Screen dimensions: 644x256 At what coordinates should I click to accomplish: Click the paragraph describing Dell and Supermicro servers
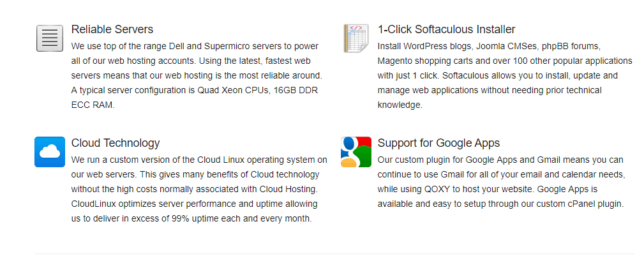(197, 75)
